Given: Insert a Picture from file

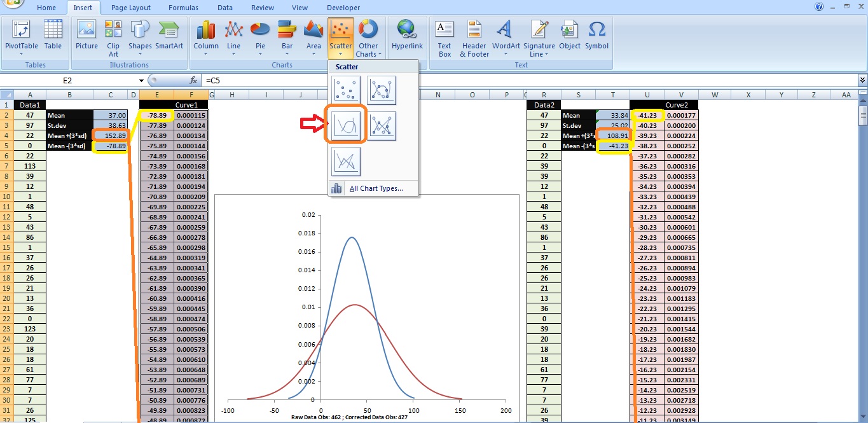Looking at the screenshot, I should coord(86,37).
